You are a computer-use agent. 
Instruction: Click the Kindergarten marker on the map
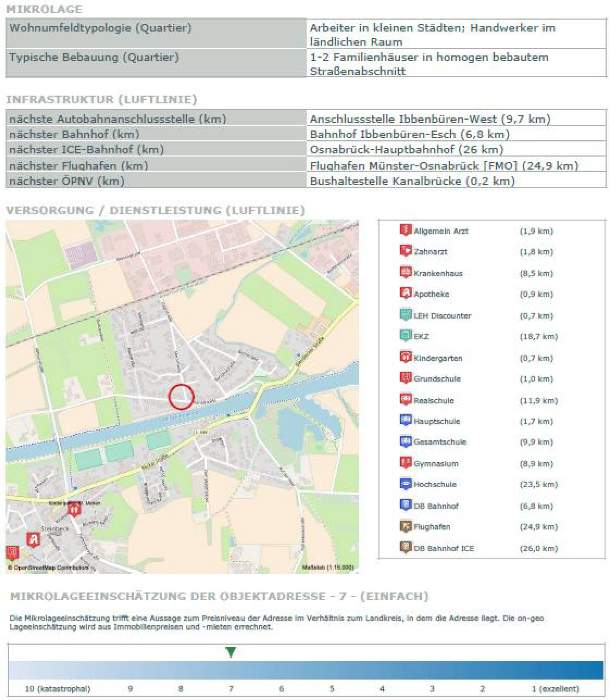coord(74,509)
